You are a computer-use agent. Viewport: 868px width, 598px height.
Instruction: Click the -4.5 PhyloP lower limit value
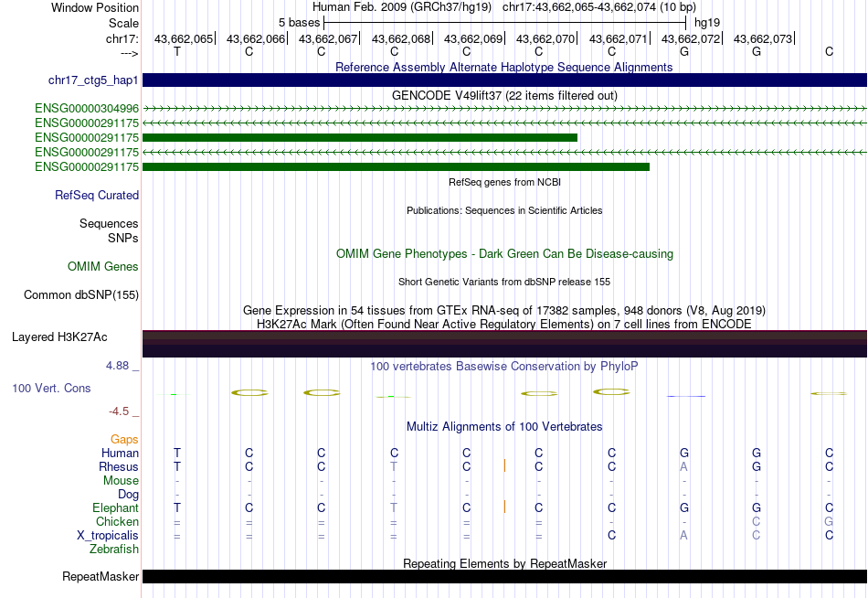click(119, 411)
